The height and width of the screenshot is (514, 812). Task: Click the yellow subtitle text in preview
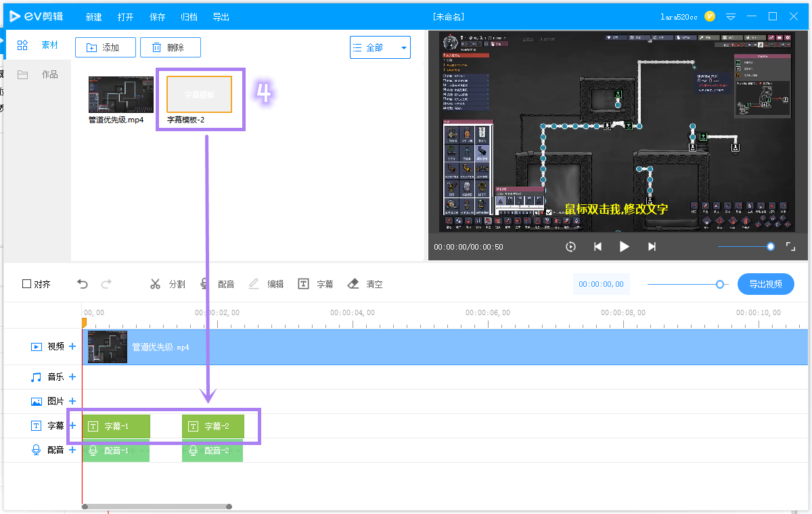click(x=616, y=209)
